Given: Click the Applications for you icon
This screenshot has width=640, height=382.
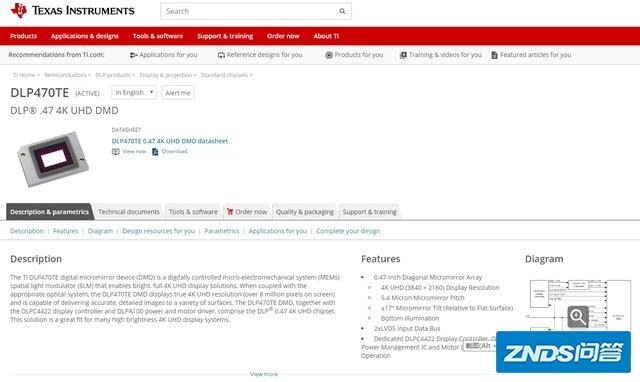Looking at the screenshot, I should (133, 55).
